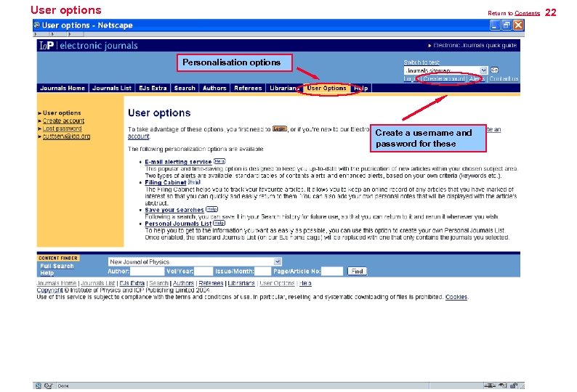Click the Return to Contents link
The image size is (577, 392).
pos(514,13)
